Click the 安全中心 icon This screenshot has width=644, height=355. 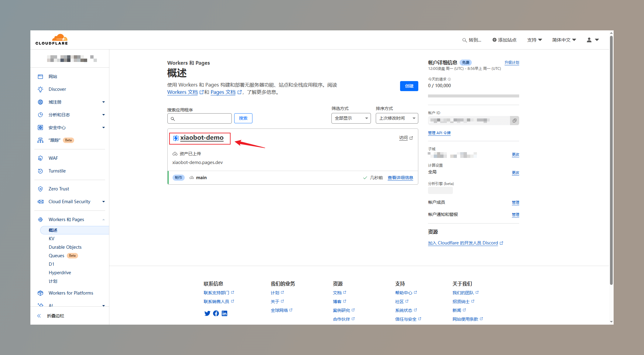[40, 128]
